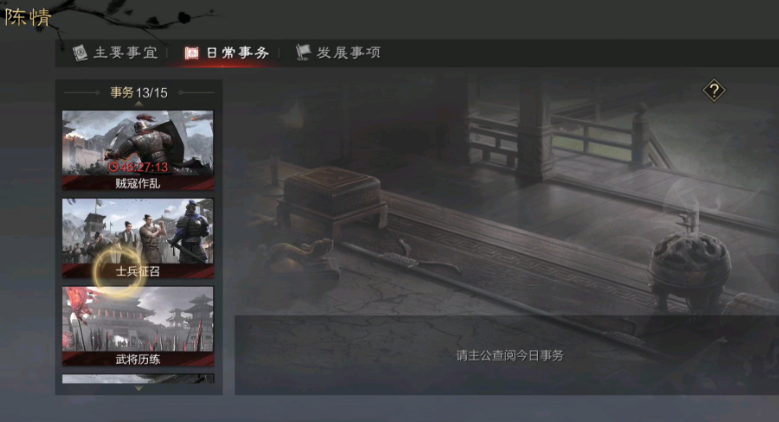Click the 士兵征召 label banner
The width and height of the screenshot is (779, 422).
[138, 271]
